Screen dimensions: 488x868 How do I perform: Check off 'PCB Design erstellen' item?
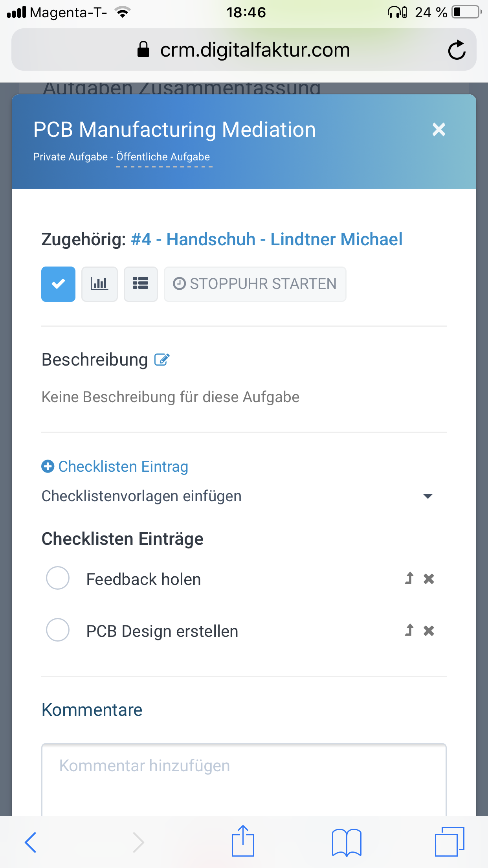(x=58, y=630)
